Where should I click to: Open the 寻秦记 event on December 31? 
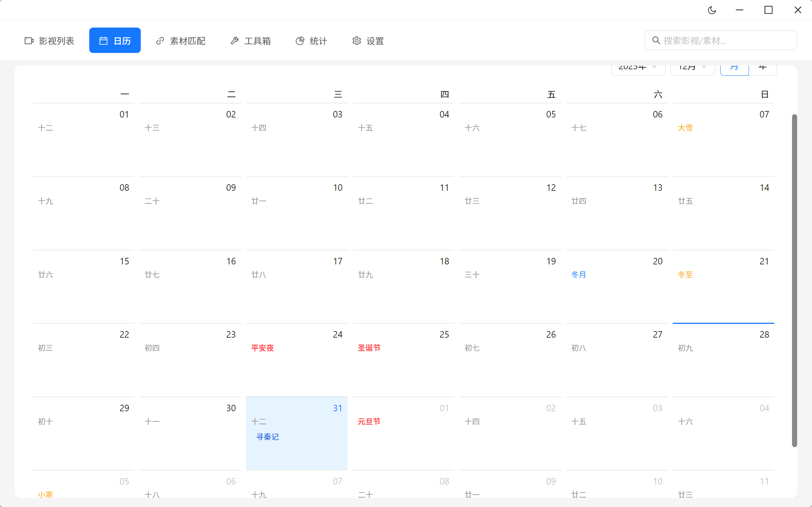[268, 437]
